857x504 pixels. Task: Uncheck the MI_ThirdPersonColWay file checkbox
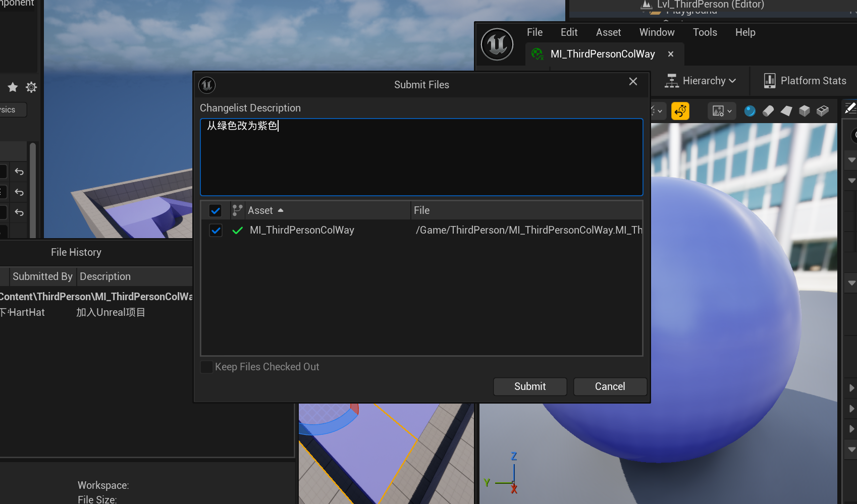pos(216,231)
